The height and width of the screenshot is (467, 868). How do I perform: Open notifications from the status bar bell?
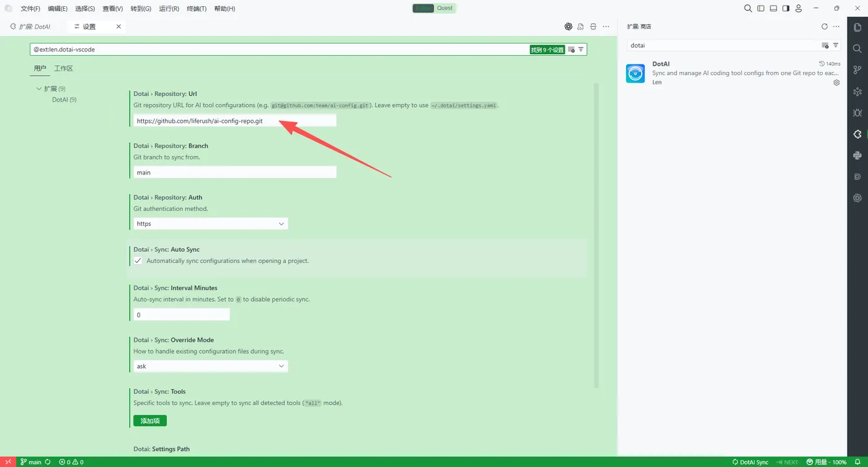click(857, 462)
